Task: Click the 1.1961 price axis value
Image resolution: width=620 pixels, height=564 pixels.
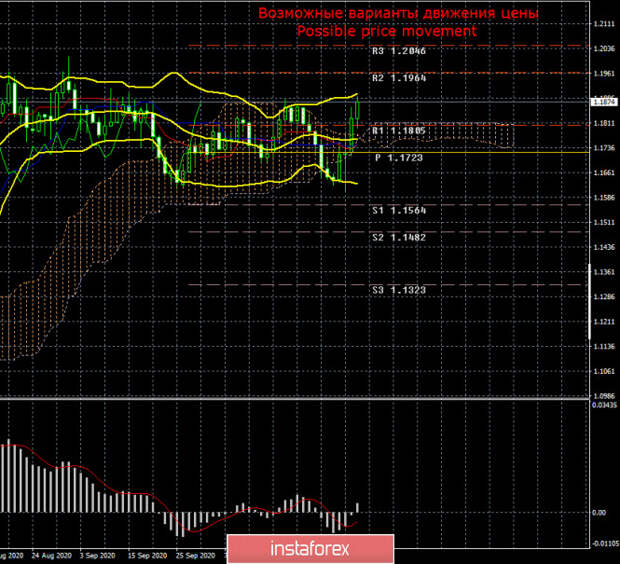Action: coord(605,74)
